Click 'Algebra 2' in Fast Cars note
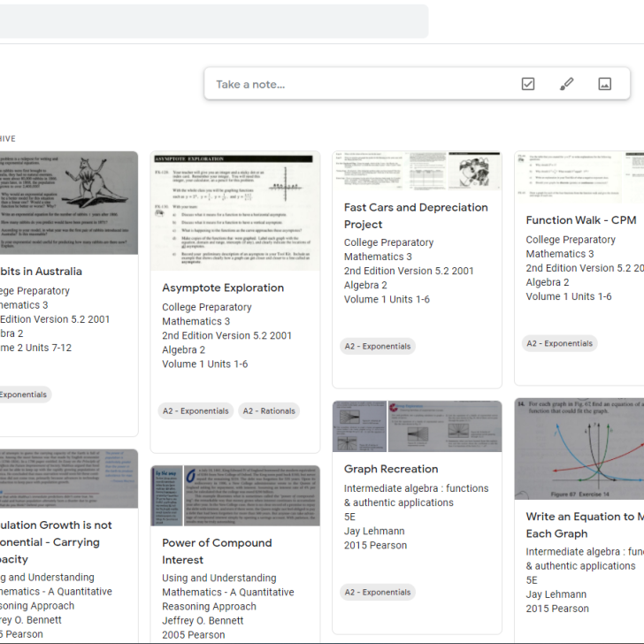The width and height of the screenshot is (644, 644). coord(365,285)
